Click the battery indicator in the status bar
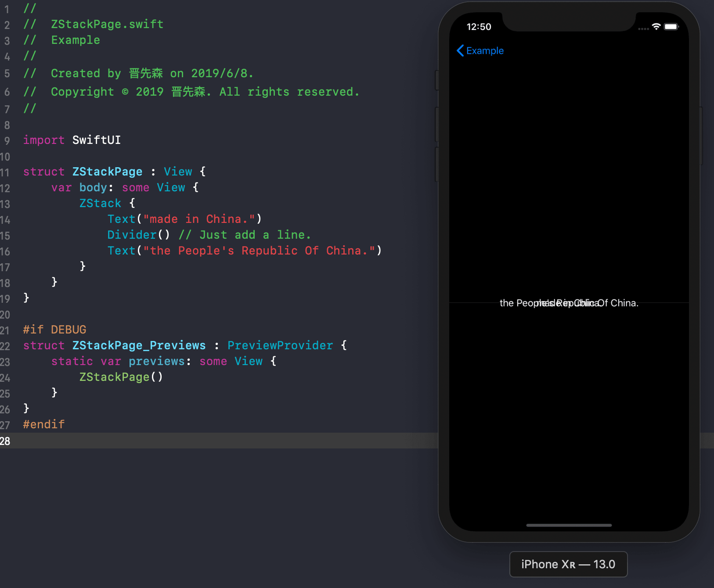 671,27
